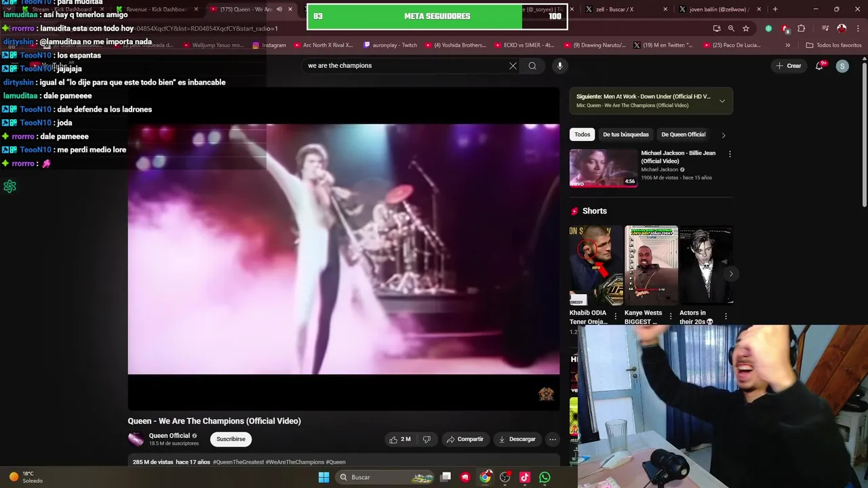The height and width of the screenshot is (488, 868).
Task: Open the Chrome extensions puzzle icon
Action: [802, 28]
